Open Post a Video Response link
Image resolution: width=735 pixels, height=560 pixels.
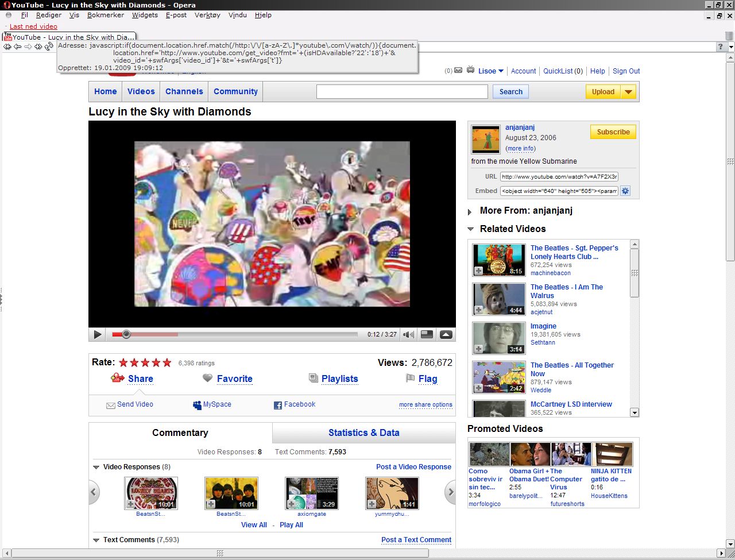pos(413,467)
